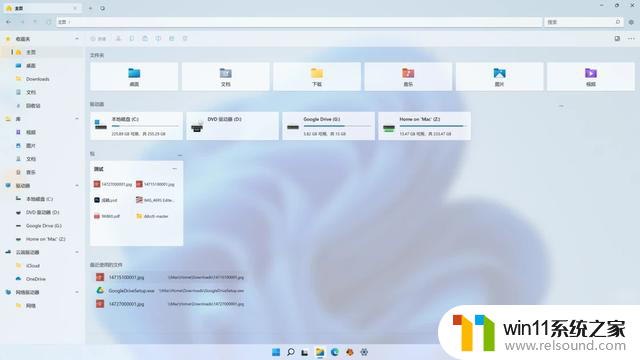Open the DVD 驱动器 (D:) drive card
640x360 pixels.
pyautogui.click(x=233, y=126)
